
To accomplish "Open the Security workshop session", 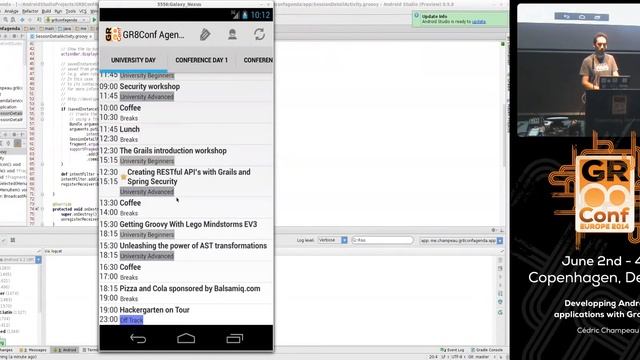I will pos(186,91).
